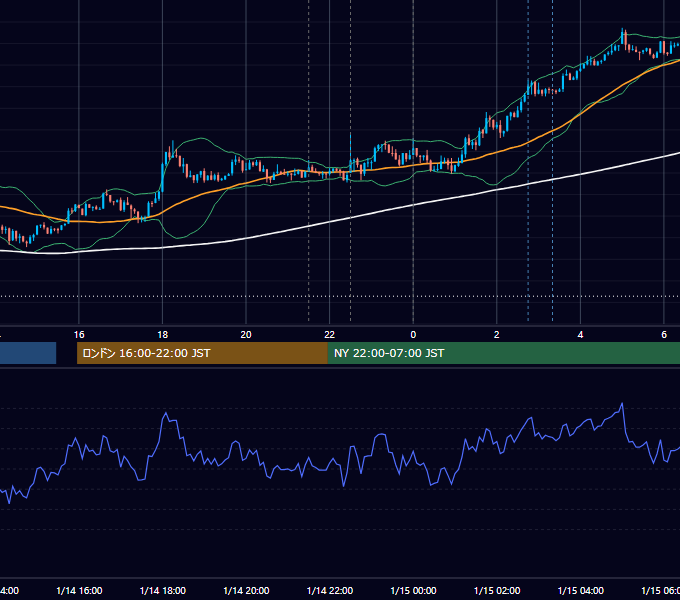Screen dimensions: 680x600
Task: Click the oscillator peak near 1/14 18:00
Action: 165,413
